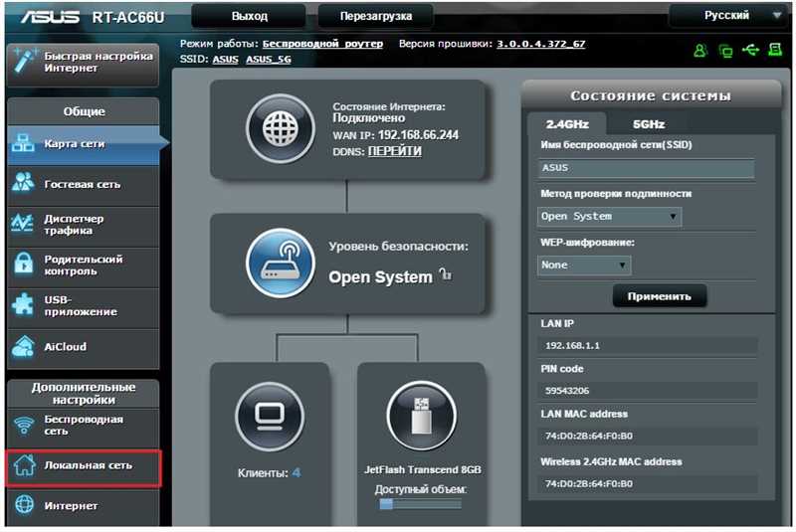
Task: Open Родительский контроль menu item
Action: click(x=84, y=266)
